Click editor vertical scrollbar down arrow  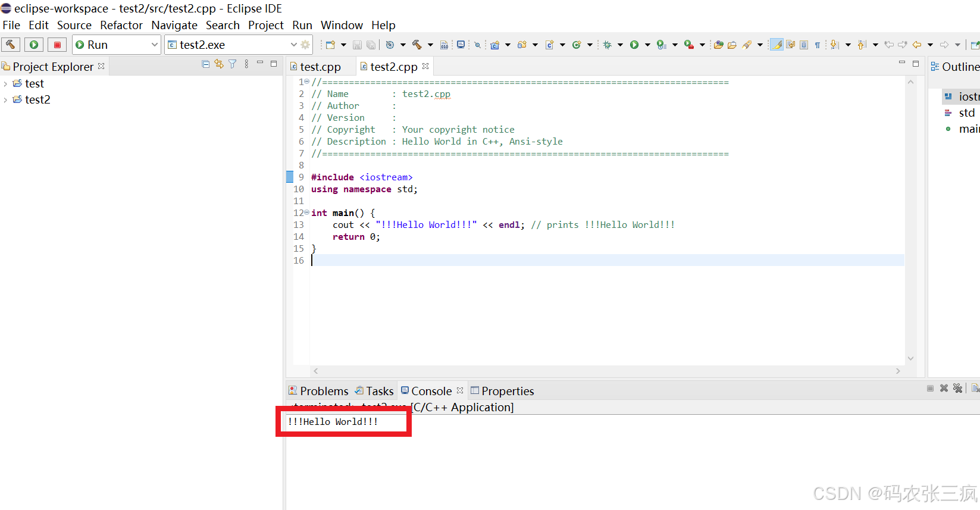pyautogui.click(x=910, y=358)
